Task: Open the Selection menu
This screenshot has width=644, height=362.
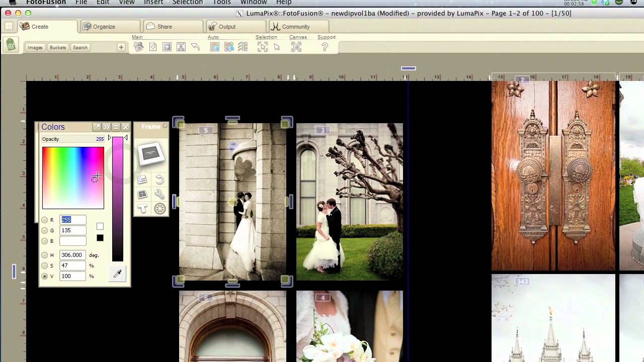Action: click(188, 3)
